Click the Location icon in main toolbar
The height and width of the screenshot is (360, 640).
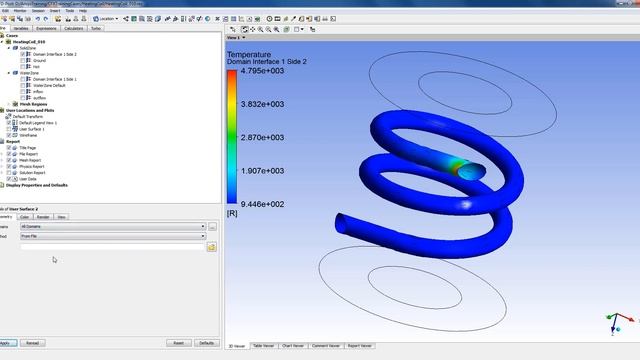click(96, 19)
